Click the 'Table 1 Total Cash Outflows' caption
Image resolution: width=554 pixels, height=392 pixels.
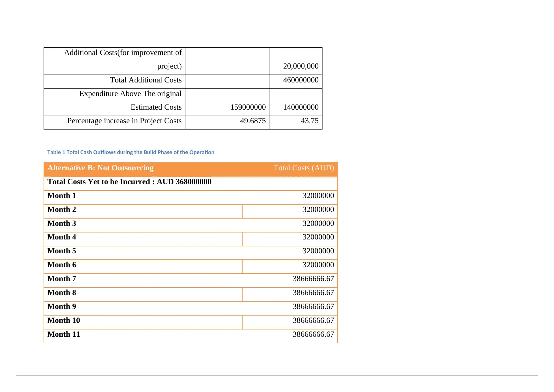click(x=131, y=152)
